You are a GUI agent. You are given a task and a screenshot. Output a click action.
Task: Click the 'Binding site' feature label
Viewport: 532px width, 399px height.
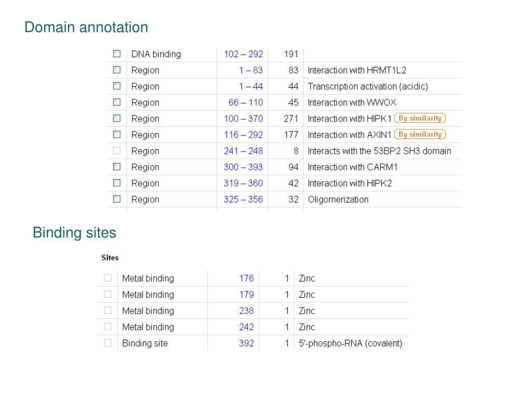145,343
